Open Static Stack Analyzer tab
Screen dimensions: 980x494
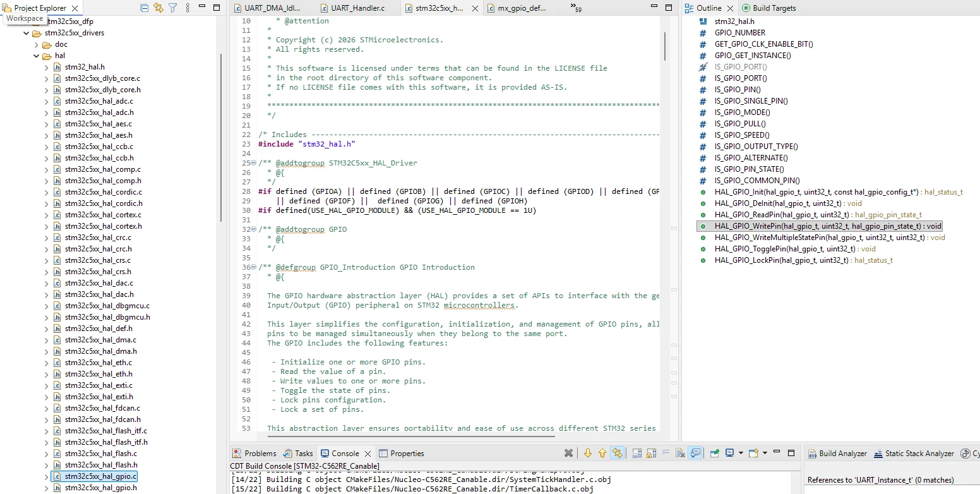914,453
